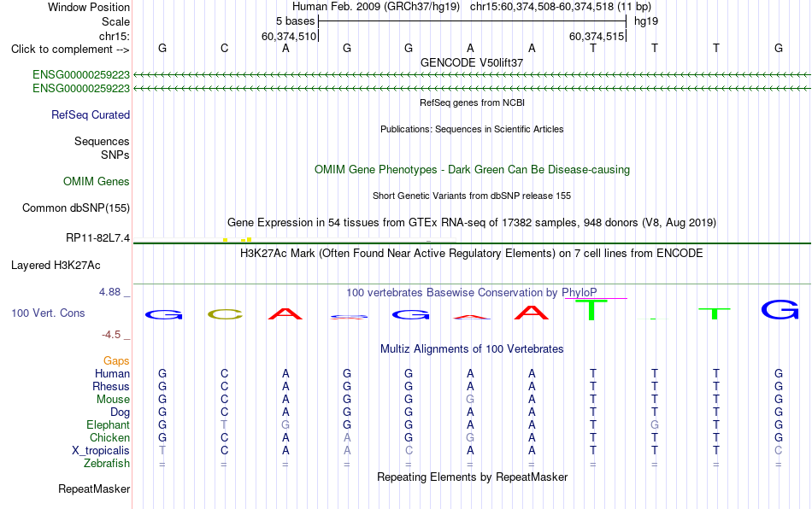Click 'Publications: Sequences in Scientific Articles' title
The image size is (812, 509).
pyautogui.click(x=472, y=129)
